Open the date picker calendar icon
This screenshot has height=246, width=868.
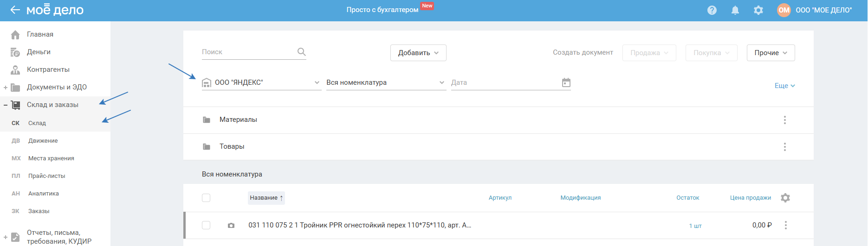566,82
